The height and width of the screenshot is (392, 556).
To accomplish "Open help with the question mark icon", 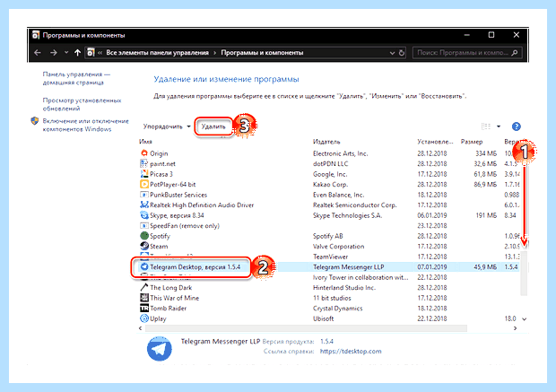I will [516, 126].
